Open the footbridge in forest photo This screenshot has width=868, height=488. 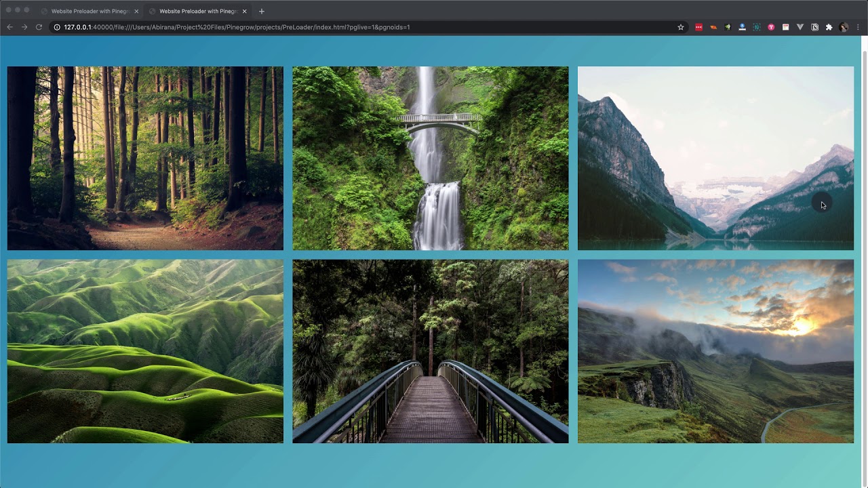tap(431, 351)
